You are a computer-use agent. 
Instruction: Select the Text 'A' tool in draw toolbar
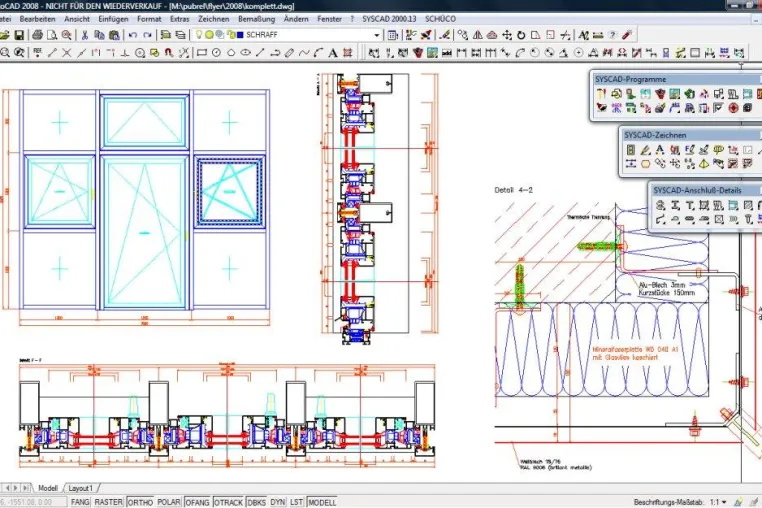click(333, 53)
